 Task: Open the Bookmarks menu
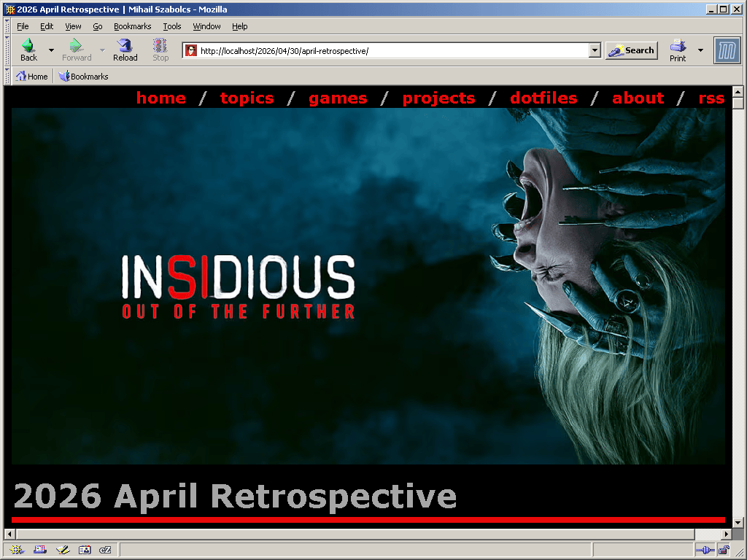133,26
